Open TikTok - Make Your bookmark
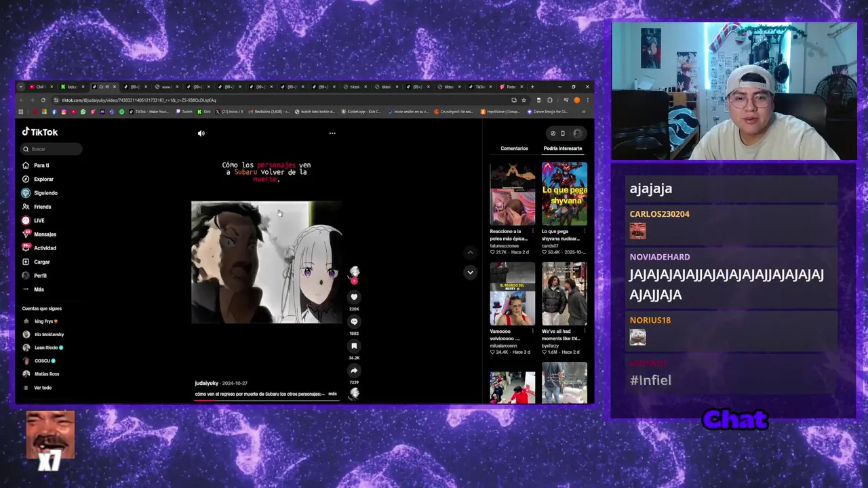The image size is (868, 488). click(149, 112)
